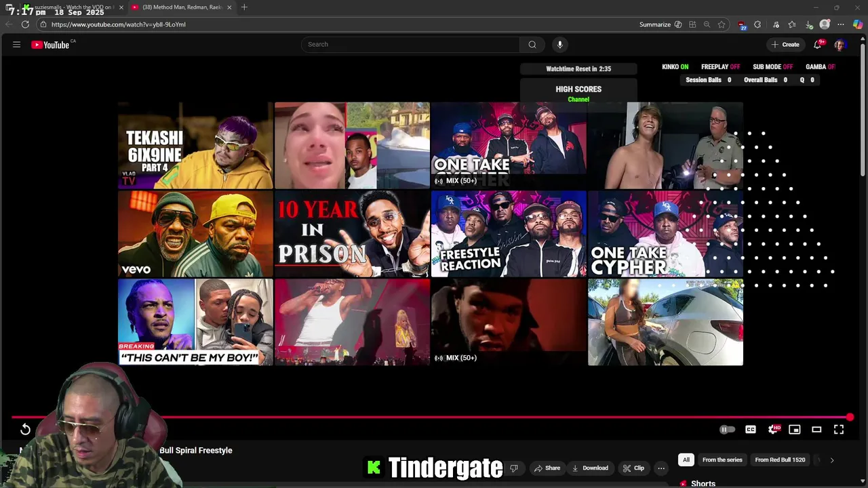Select the All filter chip
The height and width of the screenshot is (488, 868).
coord(686,460)
